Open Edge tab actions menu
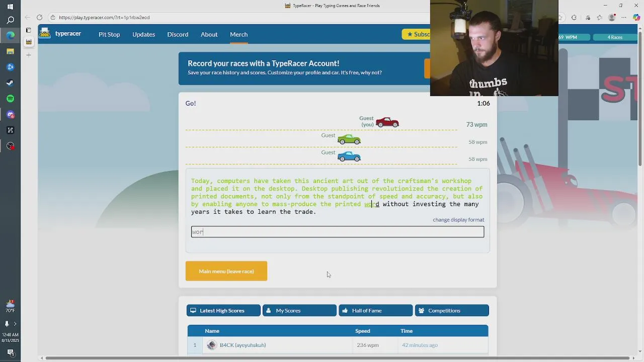This screenshot has width=644, height=362. click(29, 30)
